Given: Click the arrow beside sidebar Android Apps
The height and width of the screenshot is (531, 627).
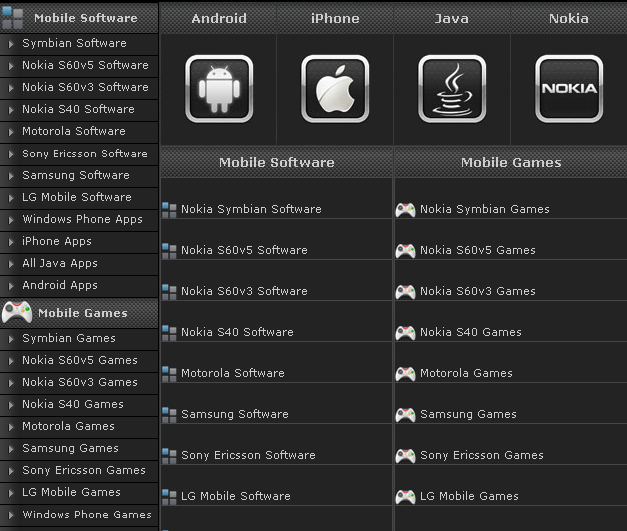Looking at the screenshot, I should coord(11,286).
